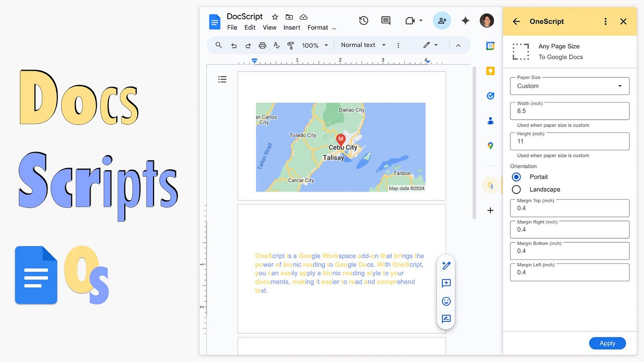Open the Format menu
This screenshot has width=644, height=362.
pyautogui.click(x=318, y=27)
